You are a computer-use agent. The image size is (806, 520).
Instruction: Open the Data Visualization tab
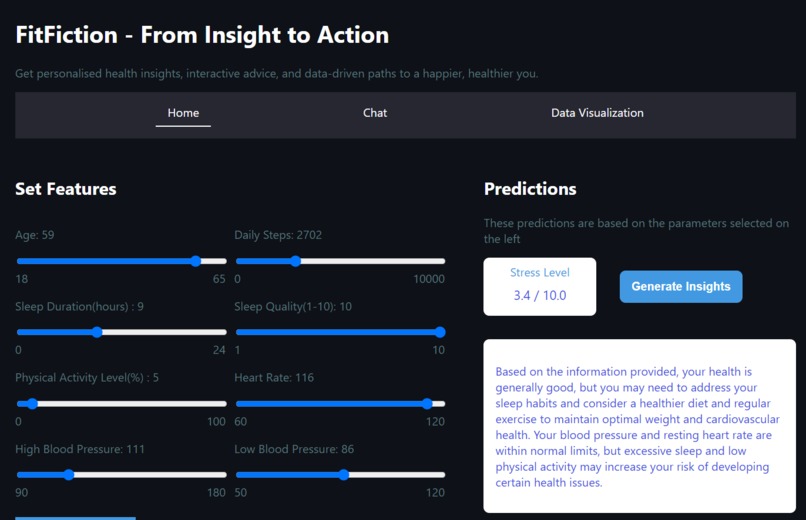(x=597, y=113)
